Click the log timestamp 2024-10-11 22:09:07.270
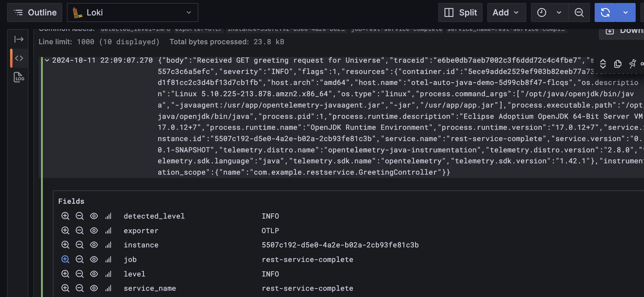 pos(103,60)
